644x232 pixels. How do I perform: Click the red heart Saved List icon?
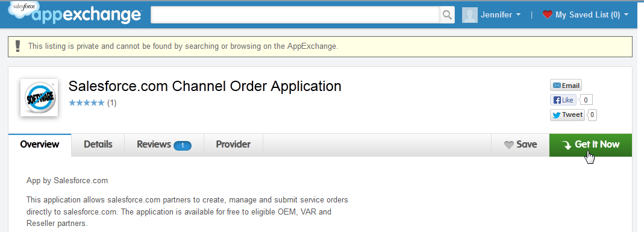tap(547, 15)
